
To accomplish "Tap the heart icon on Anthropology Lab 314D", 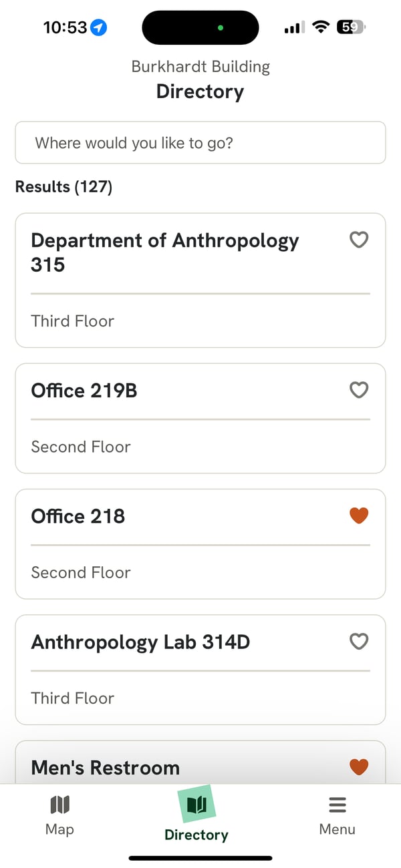I will click(359, 641).
